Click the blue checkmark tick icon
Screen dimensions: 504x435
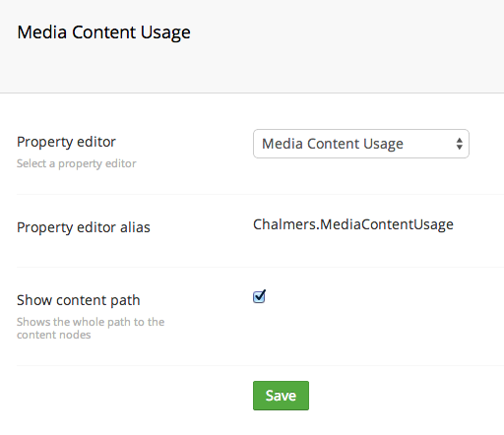[x=260, y=295]
